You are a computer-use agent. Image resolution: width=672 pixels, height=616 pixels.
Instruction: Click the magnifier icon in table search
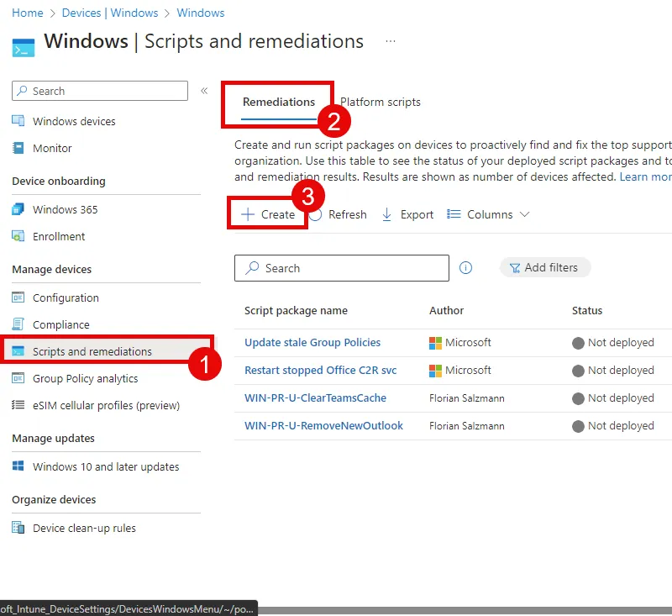pos(252,268)
